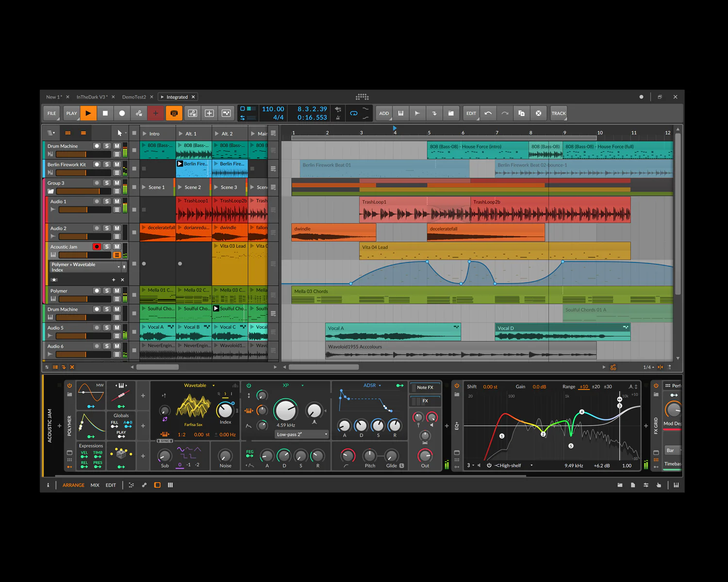The image size is (728, 582).
Task: Click the red plus overdub button
Action: (x=156, y=113)
